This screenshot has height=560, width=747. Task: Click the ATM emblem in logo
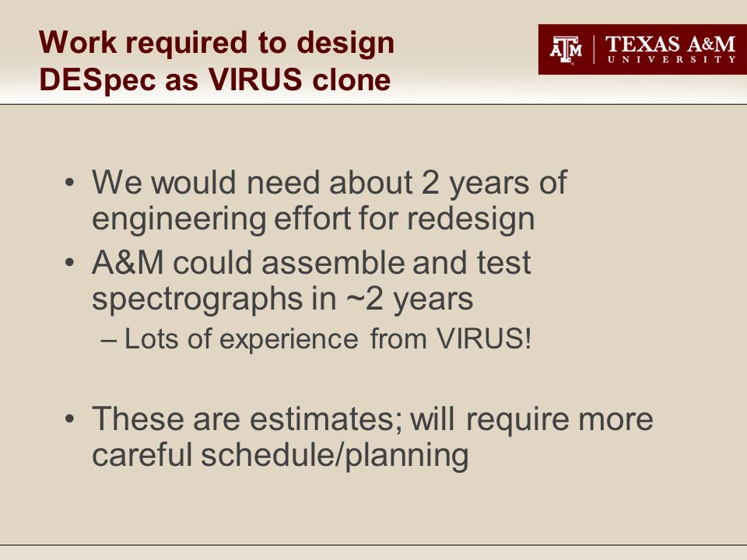[566, 50]
